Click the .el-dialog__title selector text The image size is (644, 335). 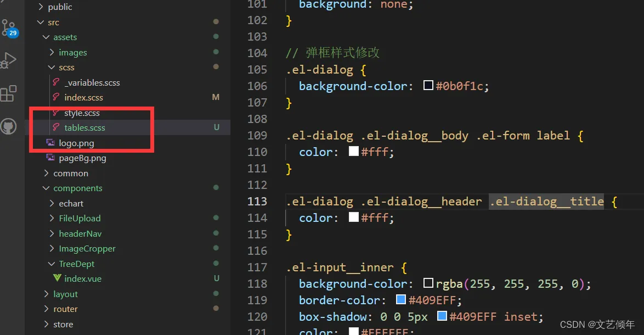click(547, 202)
